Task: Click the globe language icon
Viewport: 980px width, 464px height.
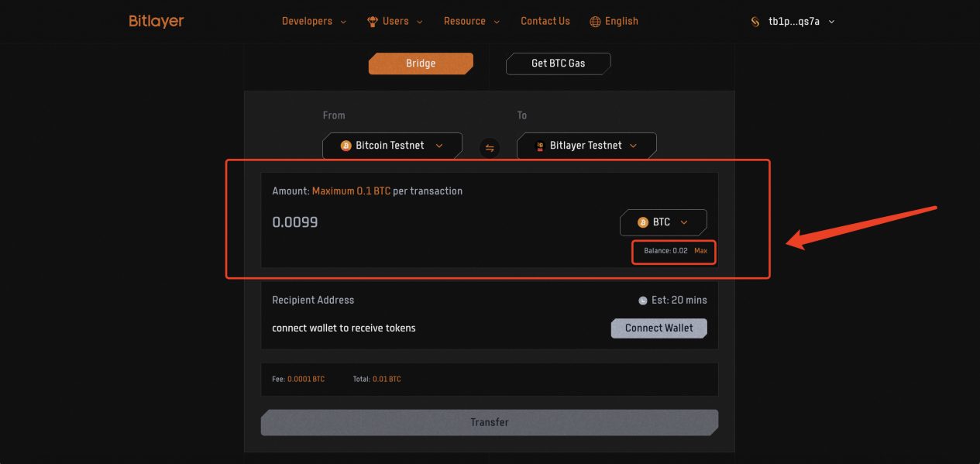Action: coord(595,22)
